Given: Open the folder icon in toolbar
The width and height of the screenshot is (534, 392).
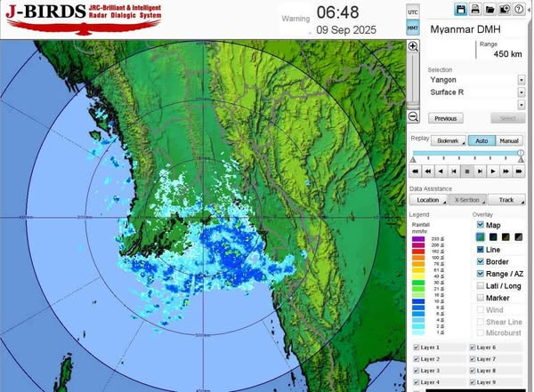Looking at the screenshot, I should [x=489, y=9].
